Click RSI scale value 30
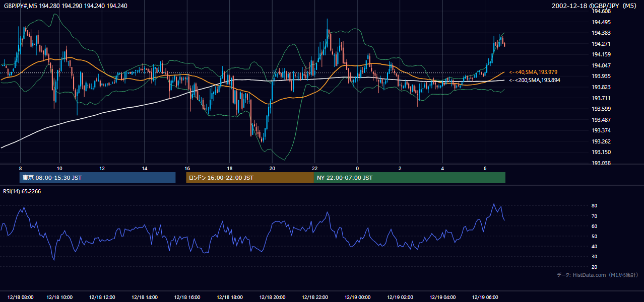644x302 pixels. 595,257
